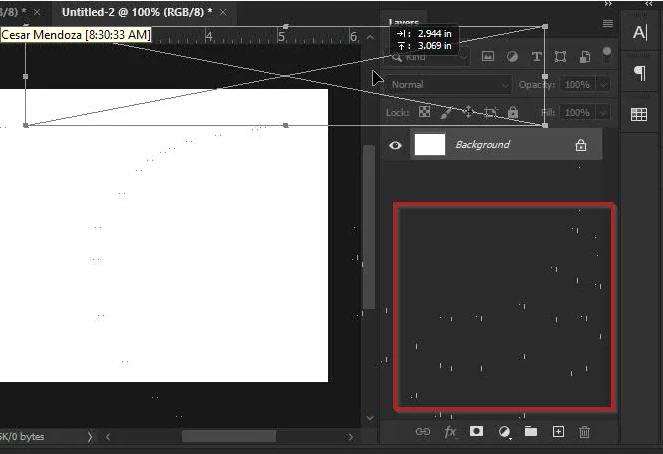Create new fill or adjustment layer
Screen dimensions: 663x454
[x=504, y=432]
